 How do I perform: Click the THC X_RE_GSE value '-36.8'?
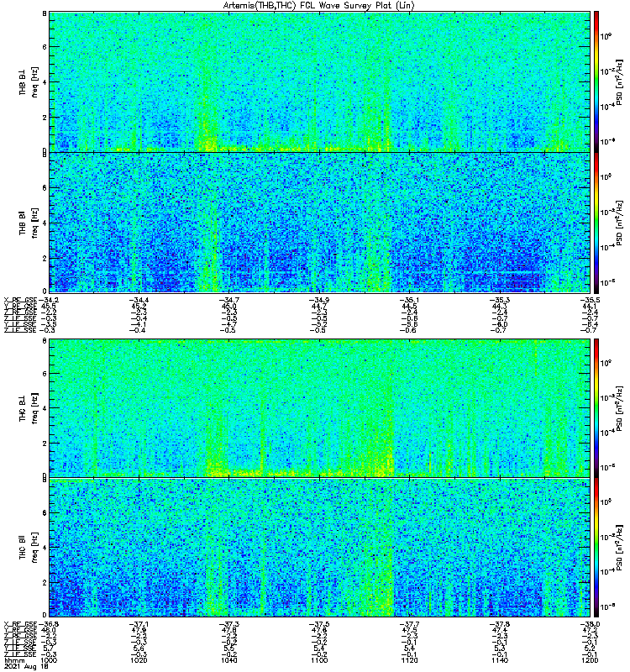(49, 624)
